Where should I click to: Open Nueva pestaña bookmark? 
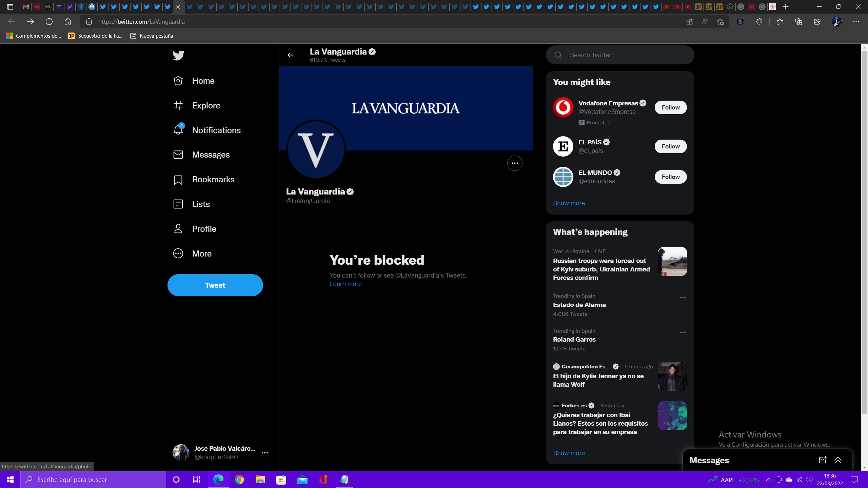pos(152,36)
